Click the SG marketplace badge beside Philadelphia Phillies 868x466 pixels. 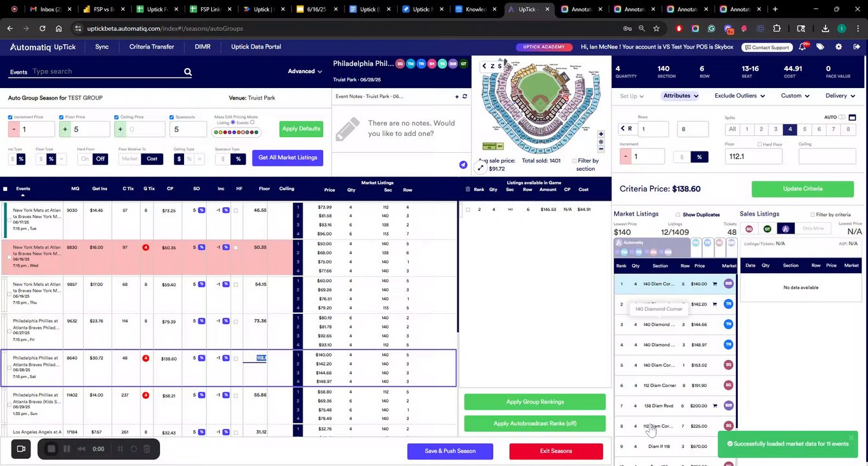pos(400,63)
